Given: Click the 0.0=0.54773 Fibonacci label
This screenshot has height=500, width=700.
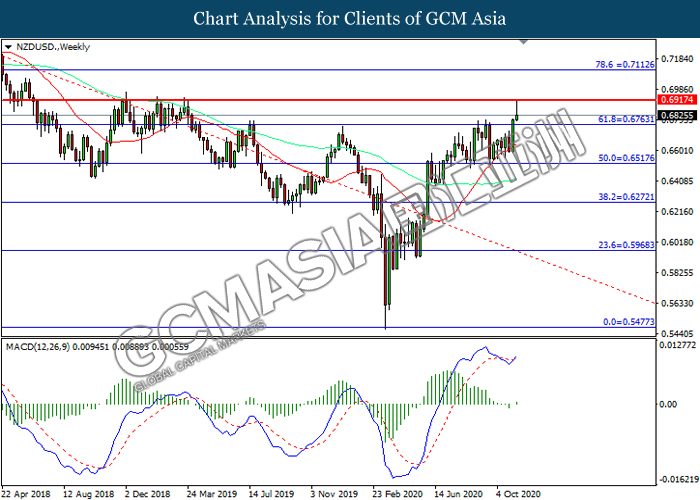Looking at the screenshot, I should coord(629,322).
